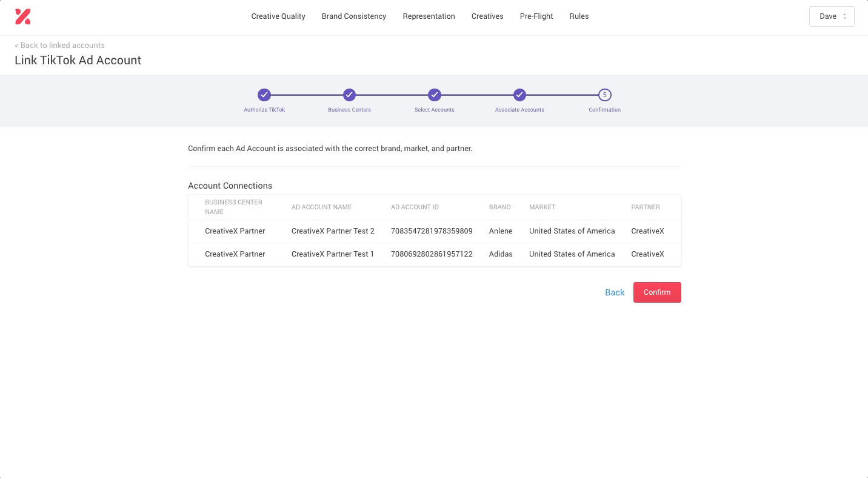Click the Ad Account ID column header
Viewport: 868px width, 478px height.
415,207
